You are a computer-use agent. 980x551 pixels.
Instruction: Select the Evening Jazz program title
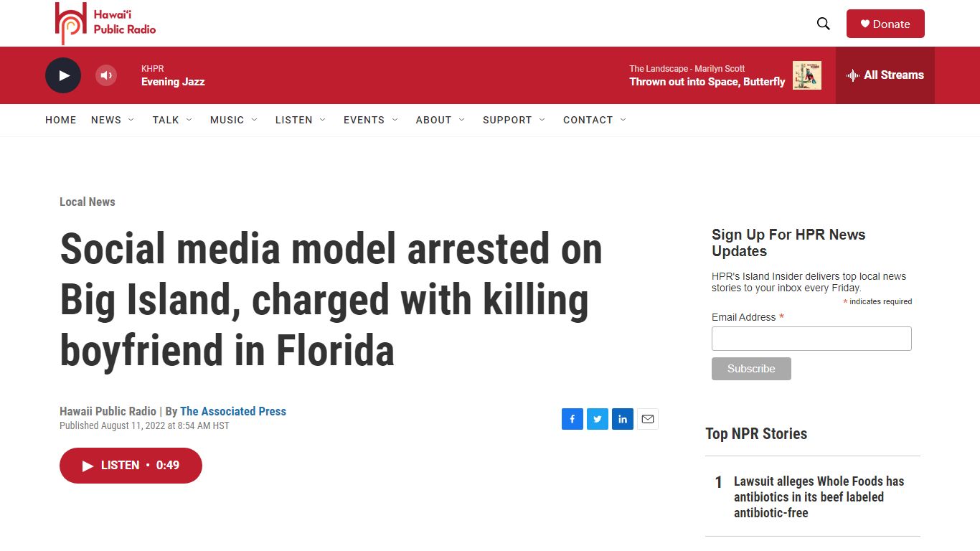[173, 82]
